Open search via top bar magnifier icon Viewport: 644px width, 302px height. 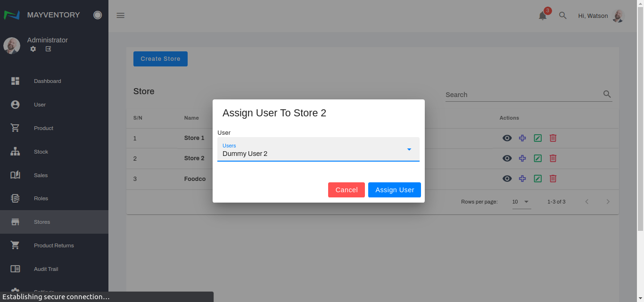[562, 16]
